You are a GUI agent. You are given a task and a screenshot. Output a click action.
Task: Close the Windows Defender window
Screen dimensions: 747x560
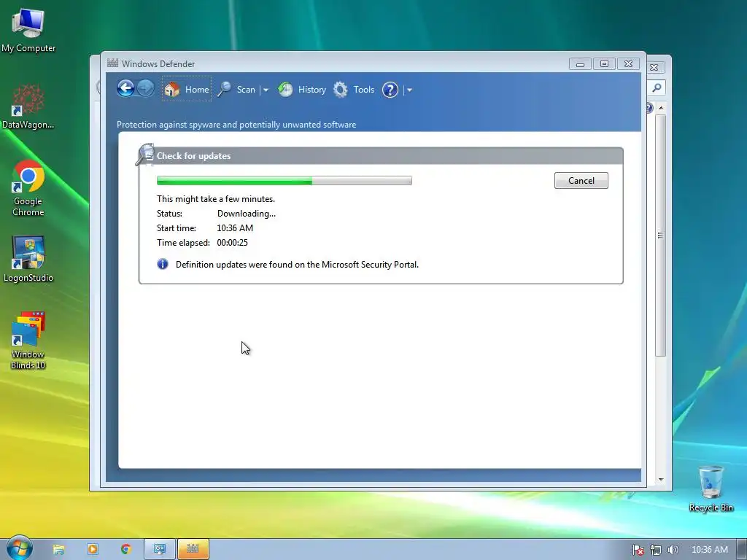point(628,64)
